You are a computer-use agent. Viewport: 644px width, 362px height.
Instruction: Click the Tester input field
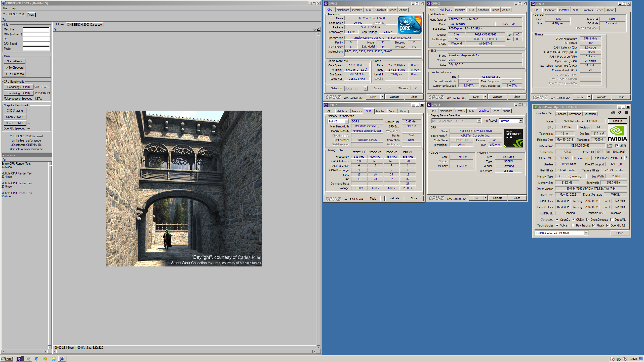tap(36, 49)
